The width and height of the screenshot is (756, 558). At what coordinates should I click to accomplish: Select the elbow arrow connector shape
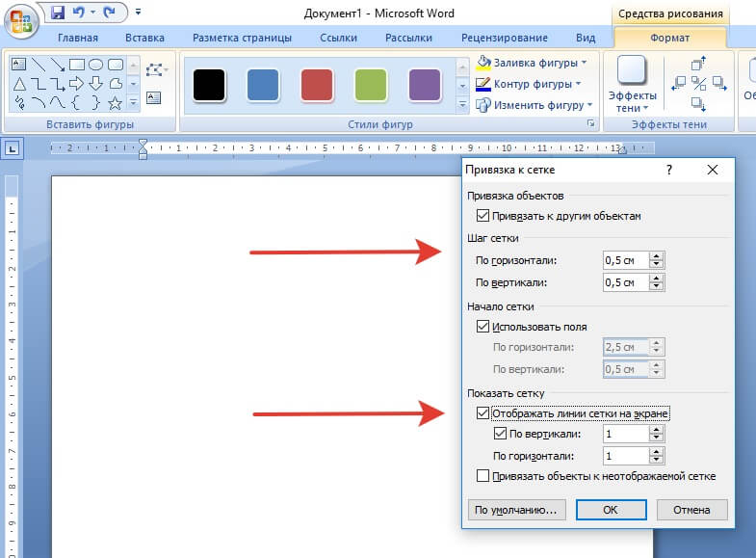tap(58, 85)
